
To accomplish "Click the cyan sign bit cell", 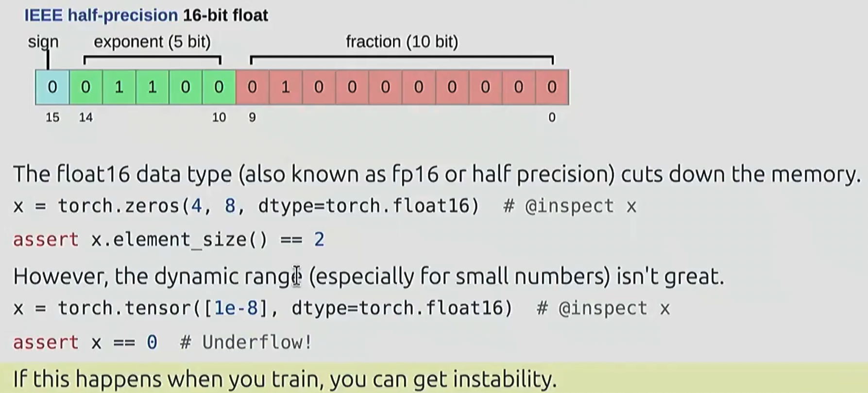I will 52,87.
